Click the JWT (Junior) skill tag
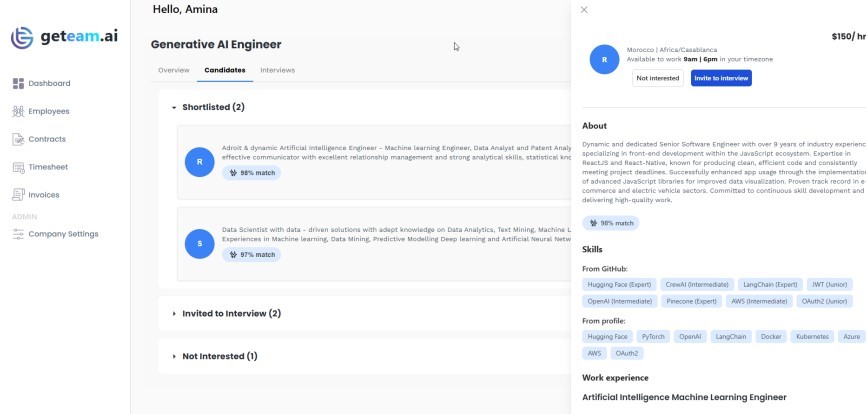Image resolution: width=866 pixels, height=414 pixels. coord(829,285)
